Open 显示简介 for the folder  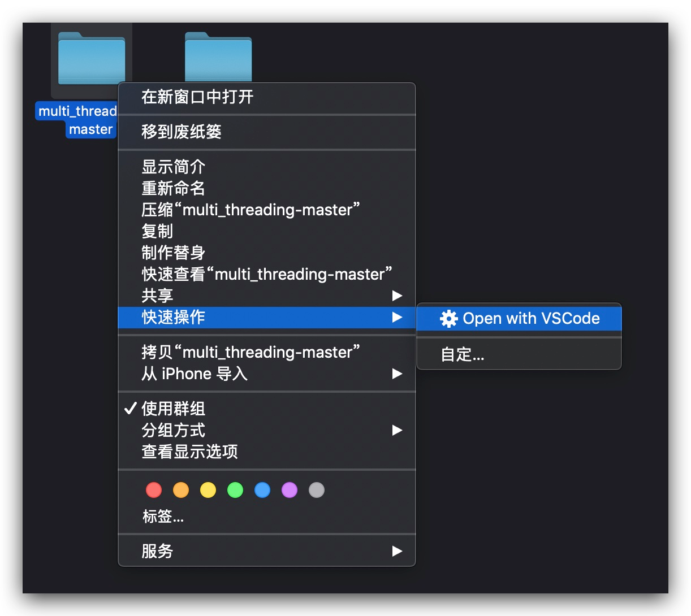point(172,166)
